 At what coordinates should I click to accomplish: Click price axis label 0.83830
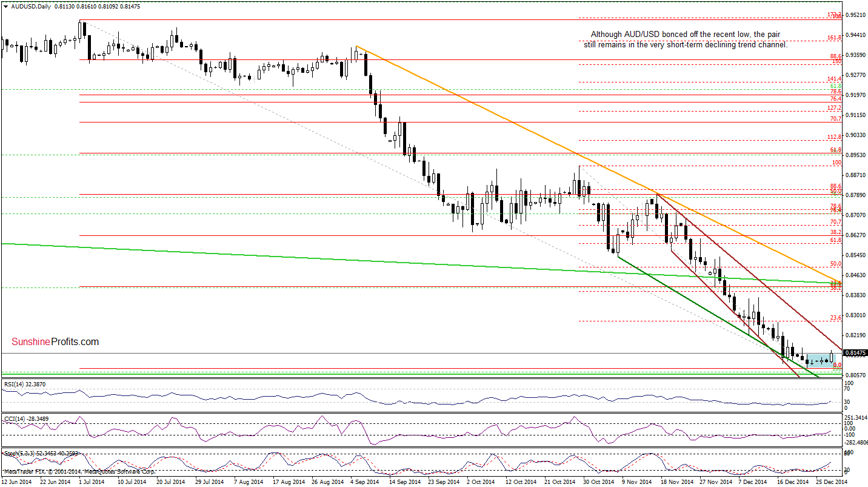coord(855,295)
